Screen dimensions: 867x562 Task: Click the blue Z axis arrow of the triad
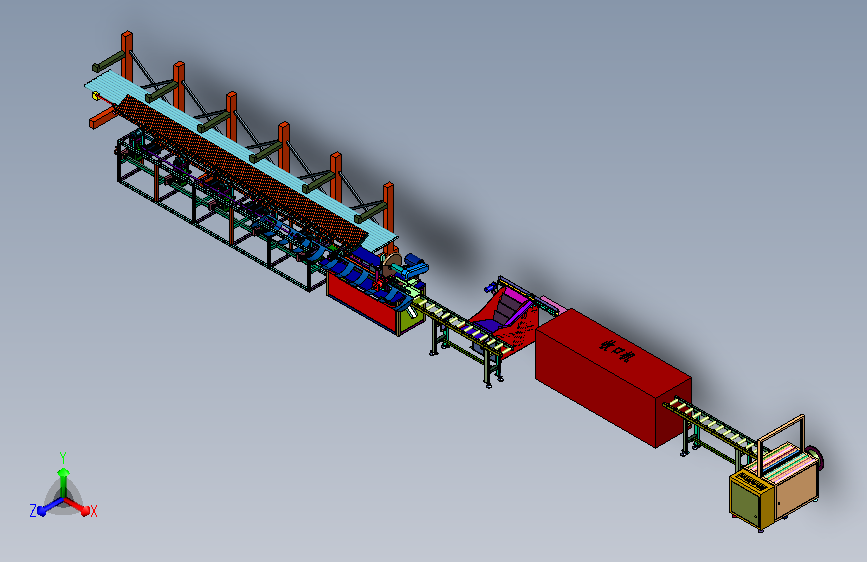tap(49, 507)
